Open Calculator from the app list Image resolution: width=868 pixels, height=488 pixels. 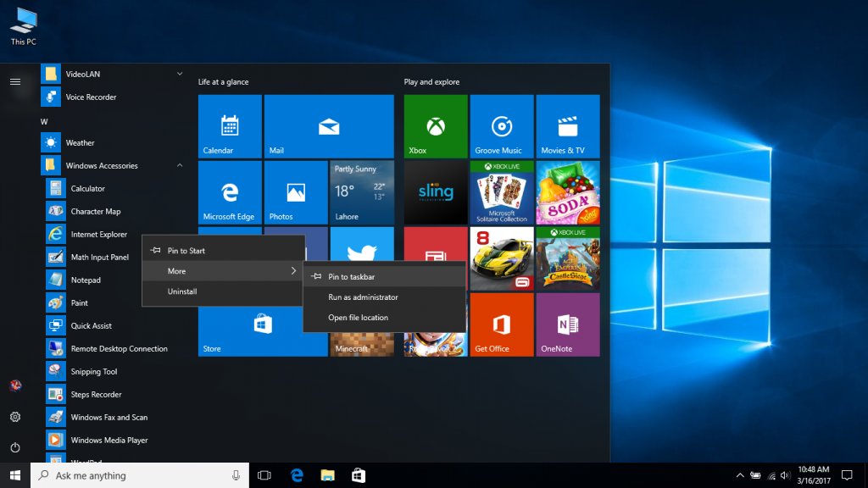87,189
